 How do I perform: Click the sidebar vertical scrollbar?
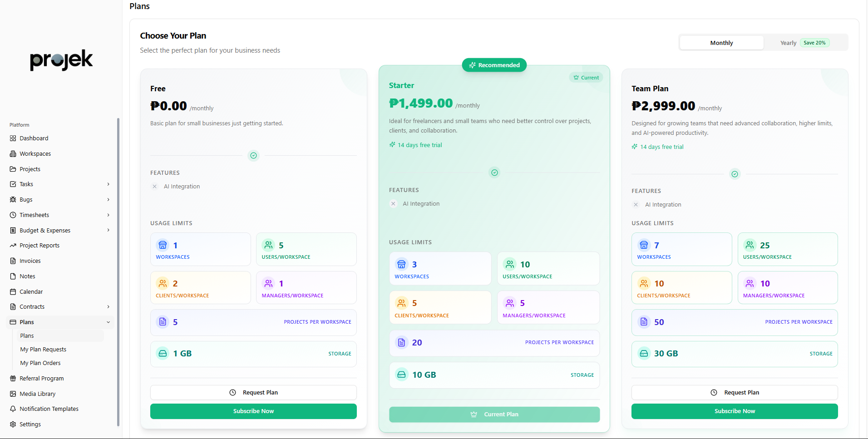118,272
